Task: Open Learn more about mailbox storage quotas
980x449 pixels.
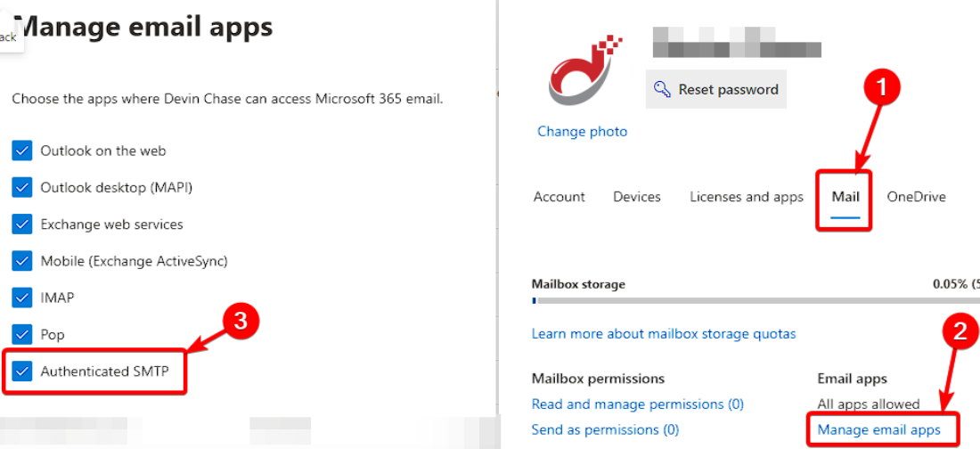Action: click(x=664, y=333)
